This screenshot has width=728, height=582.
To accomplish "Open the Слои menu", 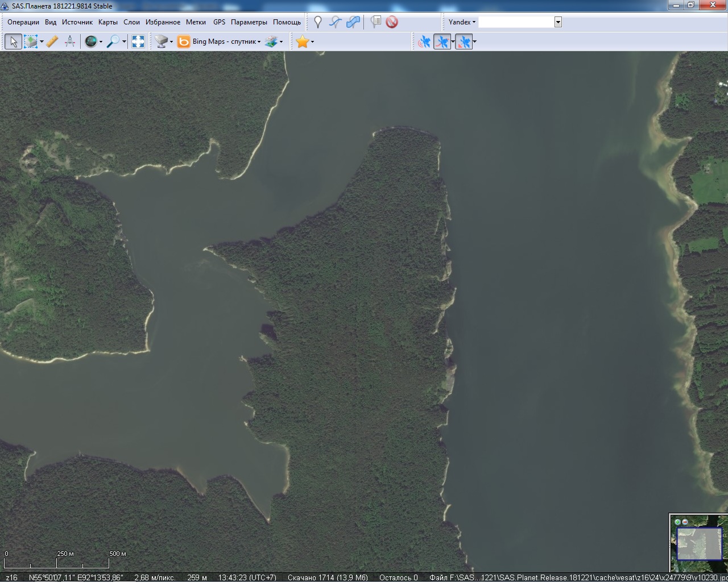I will tap(131, 22).
